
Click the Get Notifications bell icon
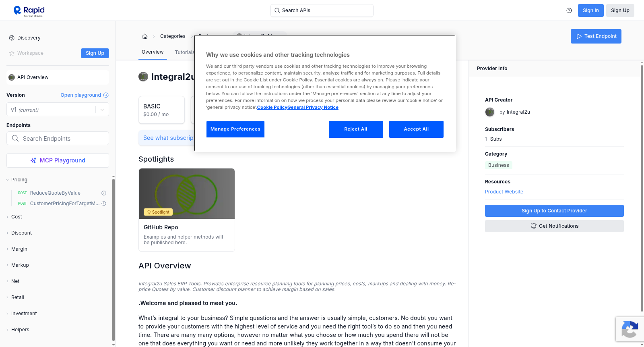click(534, 226)
